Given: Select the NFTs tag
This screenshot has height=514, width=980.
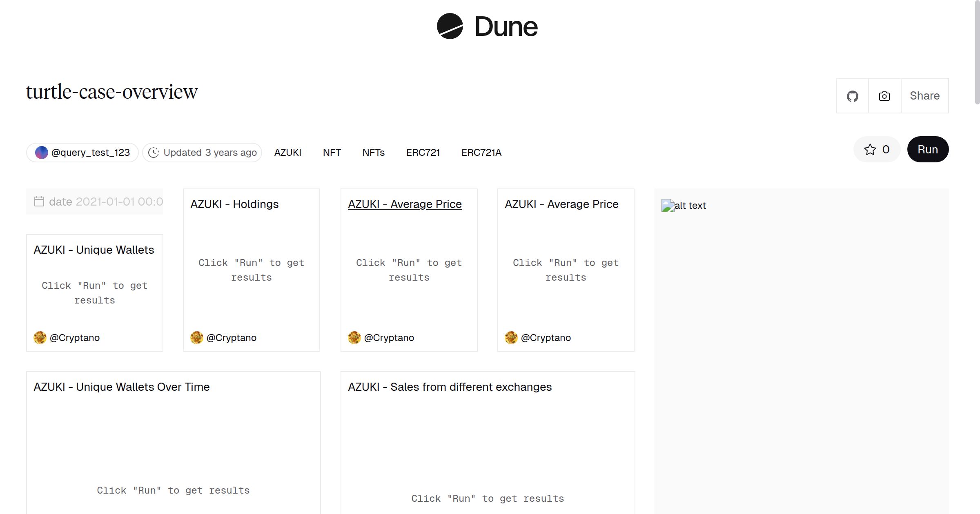Looking at the screenshot, I should click(373, 152).
